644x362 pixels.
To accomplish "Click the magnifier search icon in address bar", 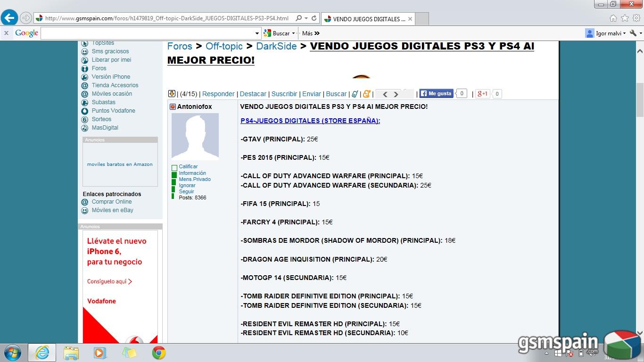I will [299, 18].
